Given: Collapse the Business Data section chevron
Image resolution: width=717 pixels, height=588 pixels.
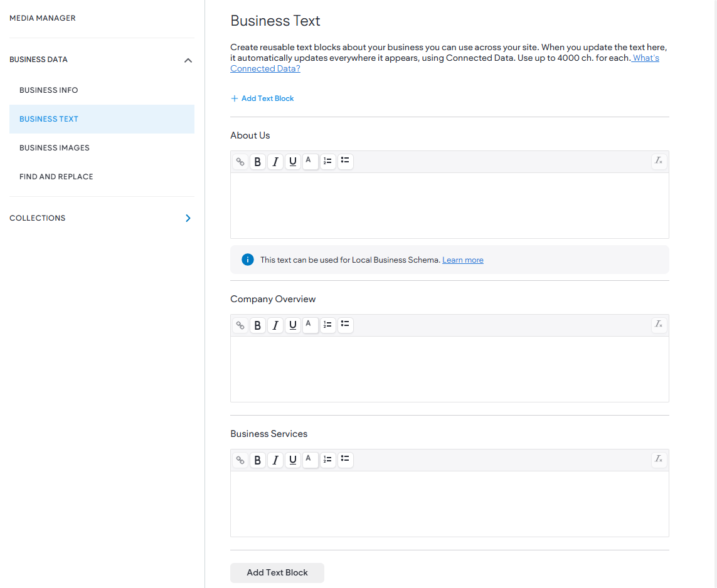Looking at the screenshot, I should (x=188, y=60).
